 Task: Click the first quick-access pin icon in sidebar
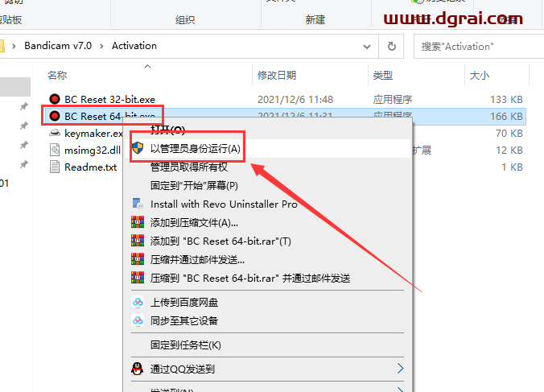pos(23,106)
